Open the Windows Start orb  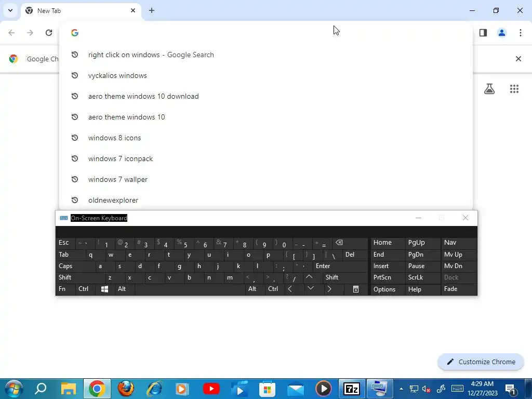click(14, 389)
